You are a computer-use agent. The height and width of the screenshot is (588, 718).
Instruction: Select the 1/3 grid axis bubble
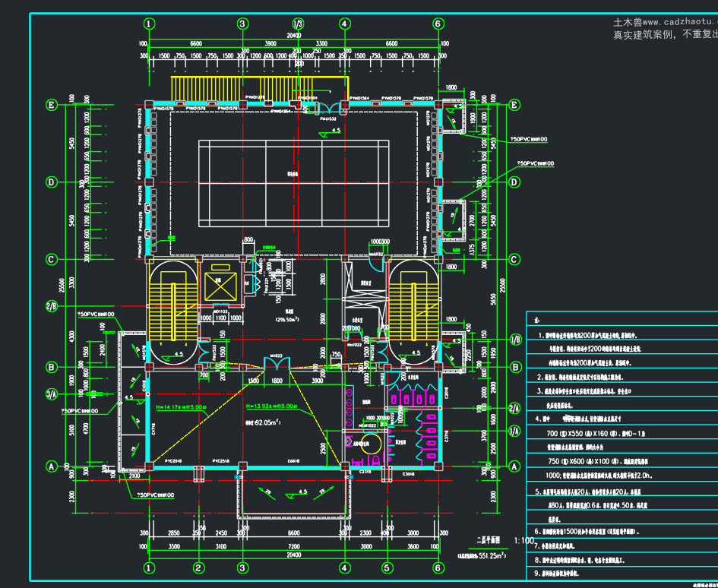[298, 24]
